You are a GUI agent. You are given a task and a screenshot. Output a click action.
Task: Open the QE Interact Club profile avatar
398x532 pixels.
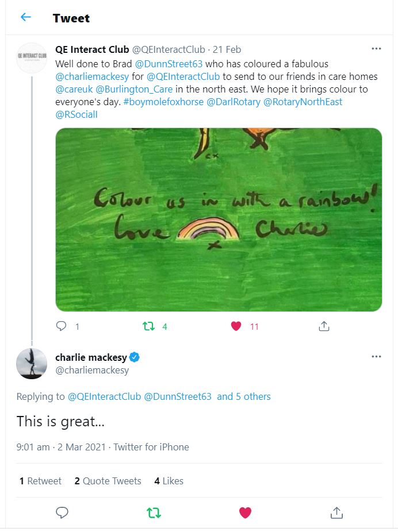tap(32, 58)
